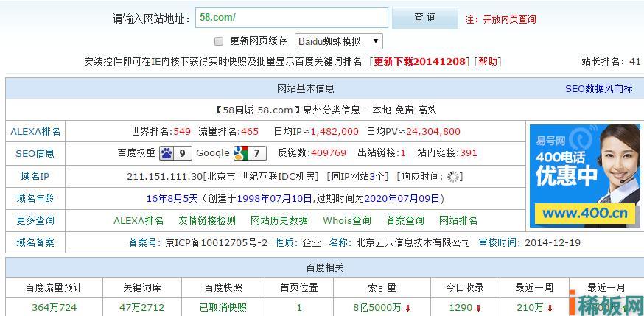Click red down arrow beside 8亿5000万

tap(407, 308)
